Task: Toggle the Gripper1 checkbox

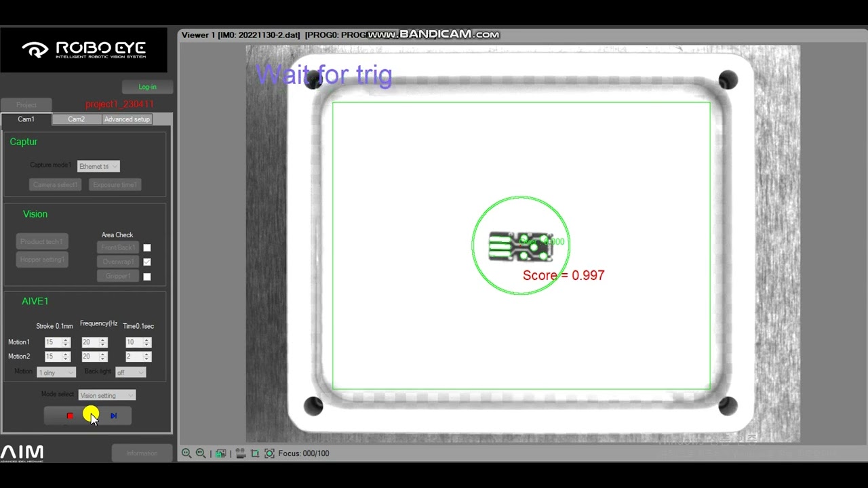Action: coord(146,277)
